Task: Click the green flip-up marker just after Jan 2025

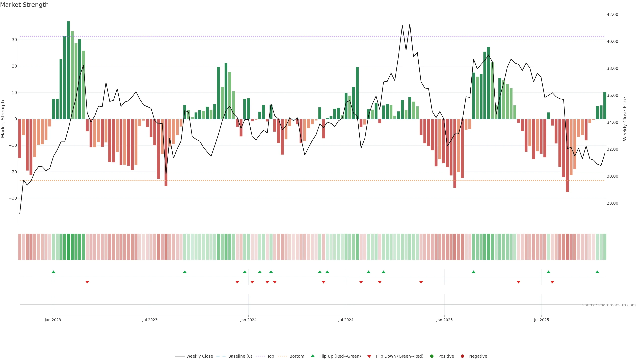Action: [473, 272]
